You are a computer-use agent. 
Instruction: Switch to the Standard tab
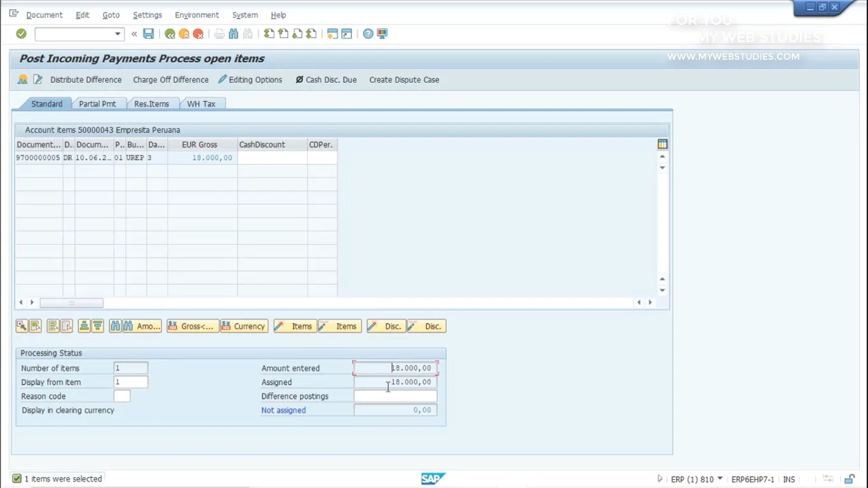pos(46,104)
